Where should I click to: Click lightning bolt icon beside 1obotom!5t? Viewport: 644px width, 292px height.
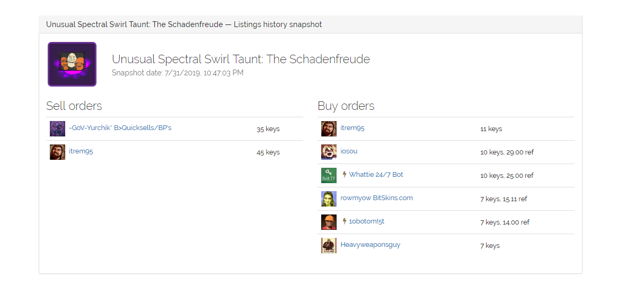[x=345, y=221]
